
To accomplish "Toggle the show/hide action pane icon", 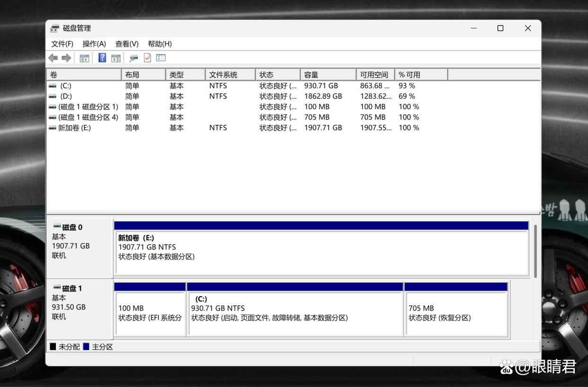I will point(116,58).
